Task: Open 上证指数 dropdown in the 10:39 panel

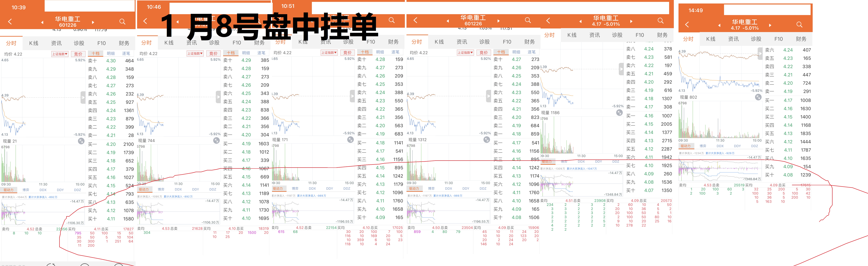Action: [60, 54]
